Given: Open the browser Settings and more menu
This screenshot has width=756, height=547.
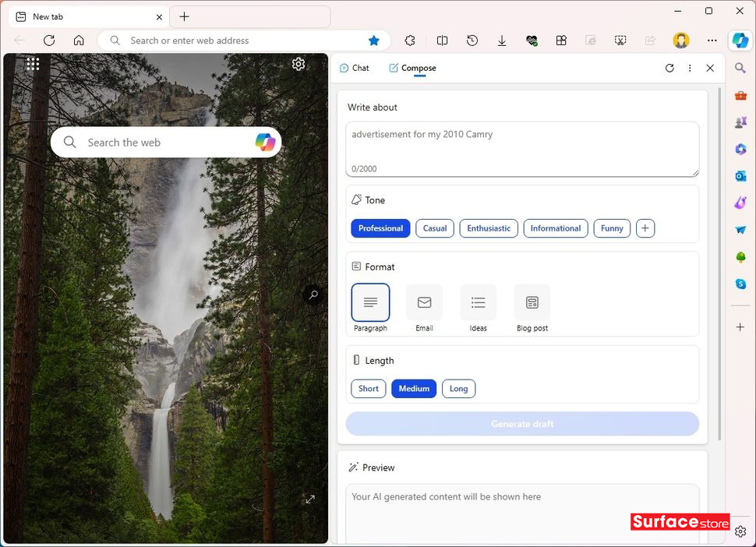Looking at the screenshot, I should click(x=712, y=41).
